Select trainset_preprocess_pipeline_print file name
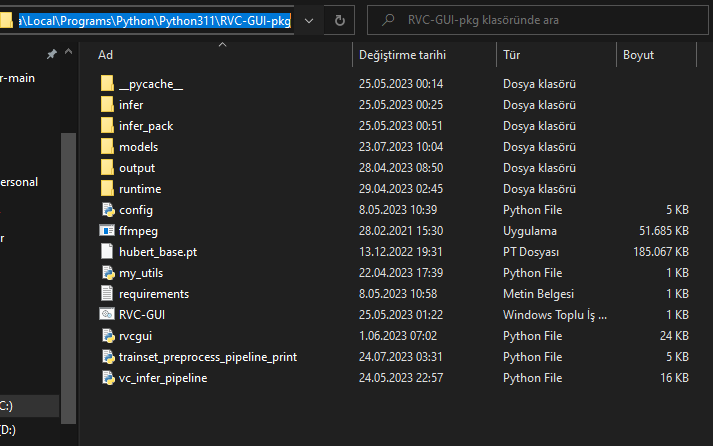 tap(207, 357)
